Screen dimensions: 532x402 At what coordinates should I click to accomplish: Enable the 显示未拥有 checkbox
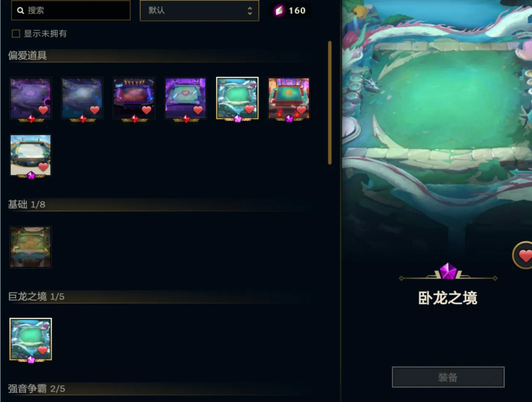click(x=16, y=34)
